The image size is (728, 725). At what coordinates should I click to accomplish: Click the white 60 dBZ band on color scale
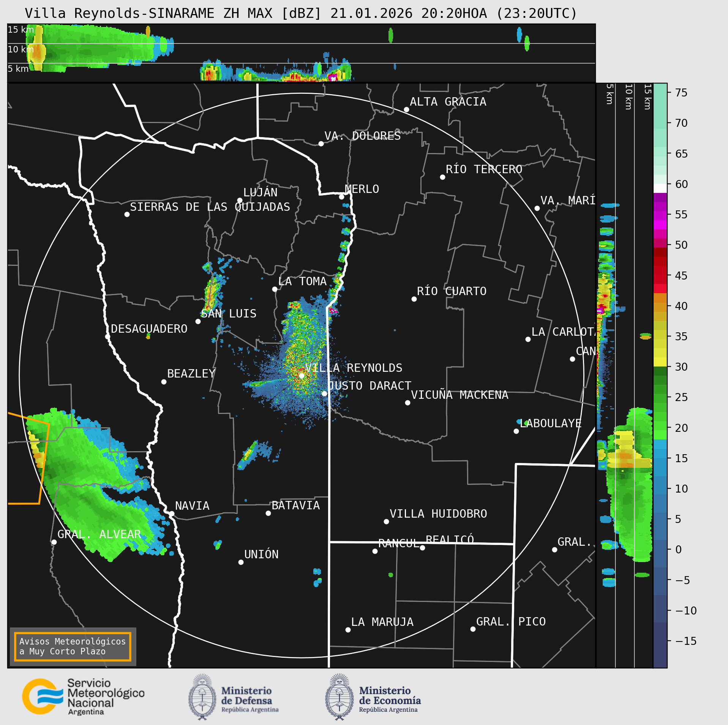pos(660,188)
